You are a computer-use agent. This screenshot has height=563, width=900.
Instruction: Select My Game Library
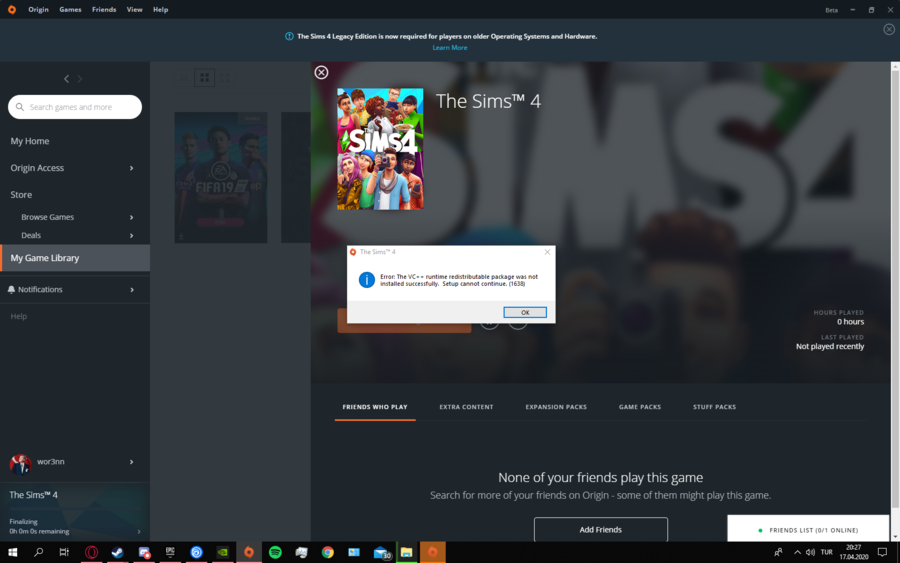click(75, 258)
